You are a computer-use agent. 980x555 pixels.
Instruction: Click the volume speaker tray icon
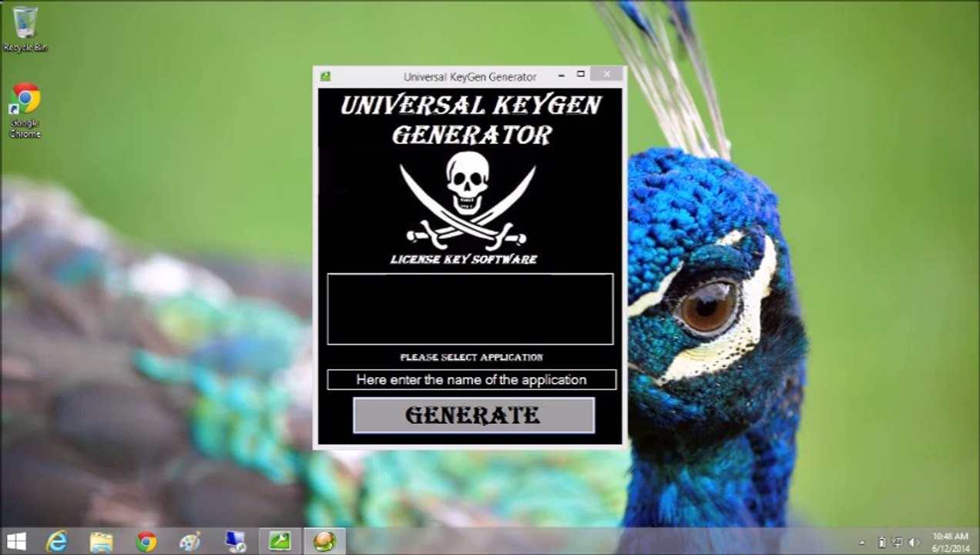[915, 543]
